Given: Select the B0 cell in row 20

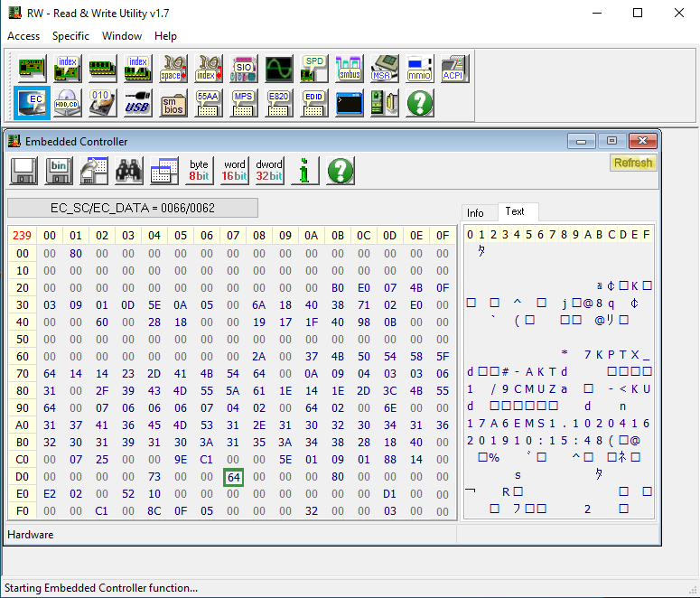Looking at the screenshot, I should click(x=338, y=288).
